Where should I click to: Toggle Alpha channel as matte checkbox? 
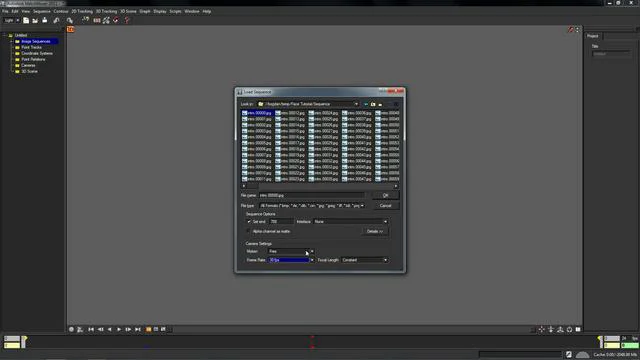[248, 231]
